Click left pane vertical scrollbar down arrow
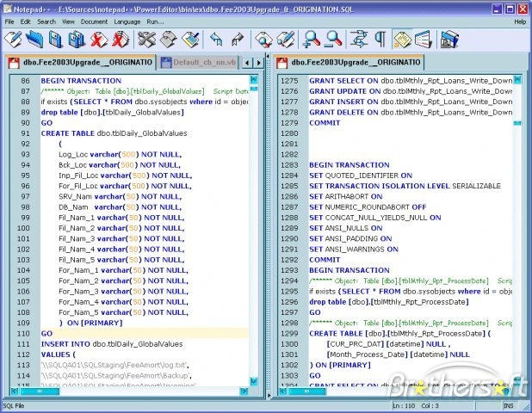This screenshot has width=532, height=413. point(254,382)
